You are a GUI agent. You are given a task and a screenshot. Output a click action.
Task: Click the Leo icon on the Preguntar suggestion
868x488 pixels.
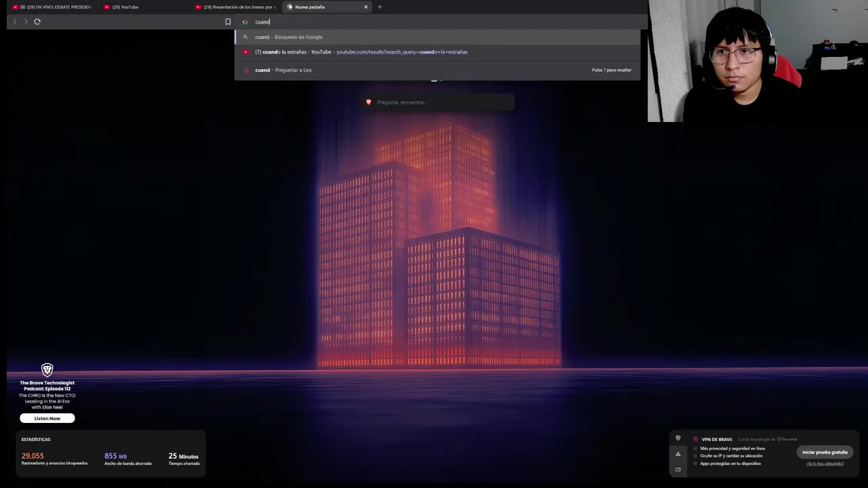(x=245, y=70)
